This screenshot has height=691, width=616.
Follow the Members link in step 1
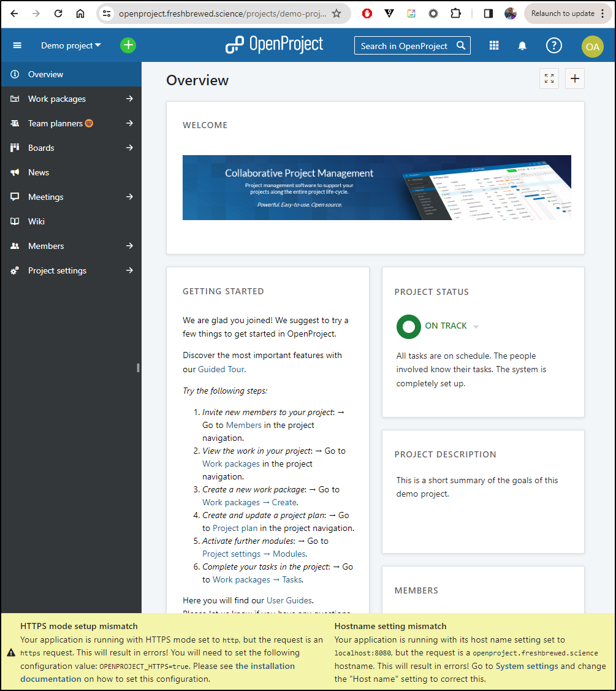(x=244, y=426)
